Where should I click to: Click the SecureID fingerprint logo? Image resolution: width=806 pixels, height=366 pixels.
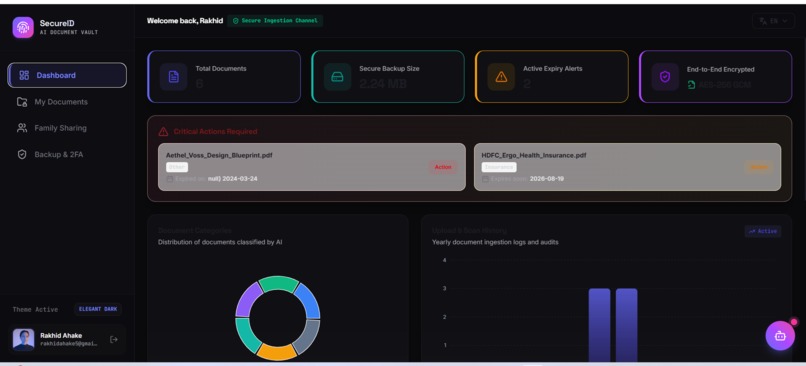tap(23, 27)
